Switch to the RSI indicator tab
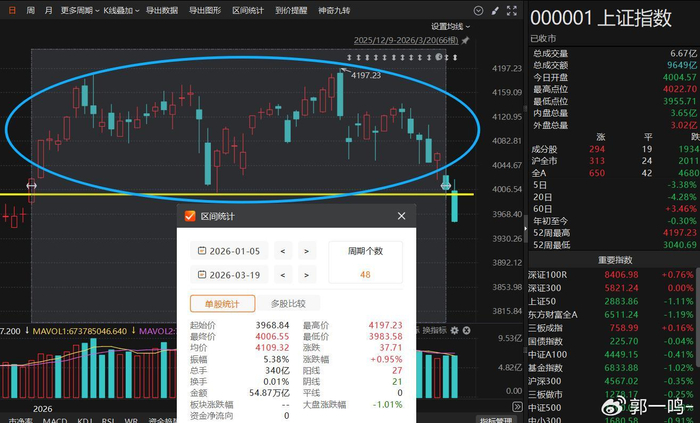Viewport: 700px width, 423px height. tap(108, 420)
